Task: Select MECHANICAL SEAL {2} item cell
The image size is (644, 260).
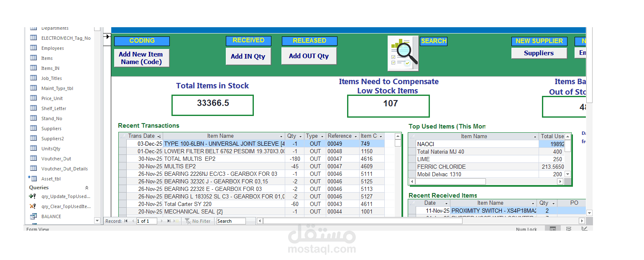Action: click(x=224, y=211)
